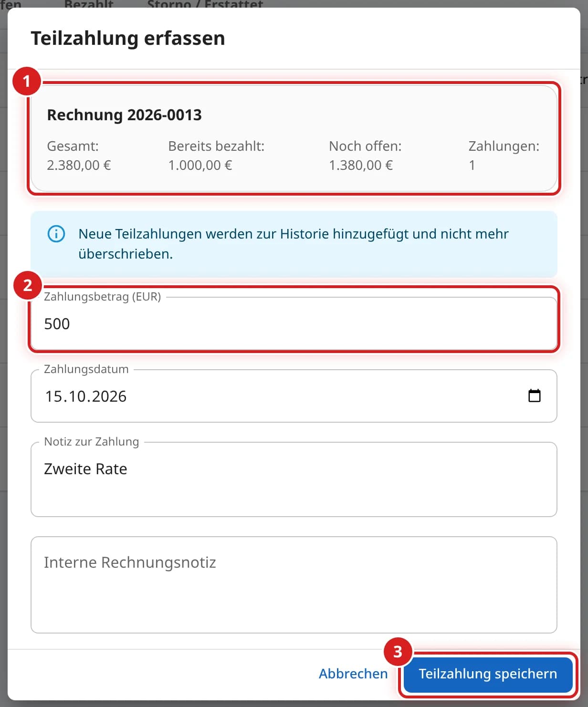Select the Zahlungsdatum date 15.10.2026
Screen dimensions: 588x707
coord(86,396)
